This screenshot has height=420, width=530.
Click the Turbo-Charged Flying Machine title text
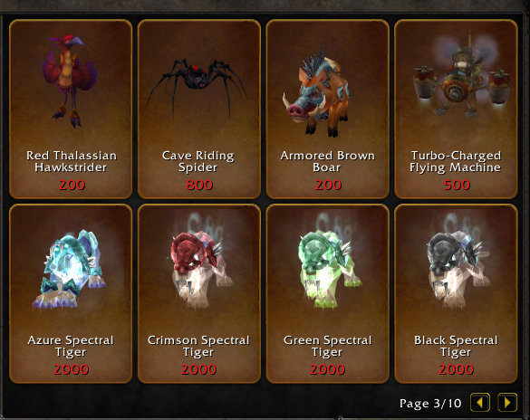coord(456,161)
